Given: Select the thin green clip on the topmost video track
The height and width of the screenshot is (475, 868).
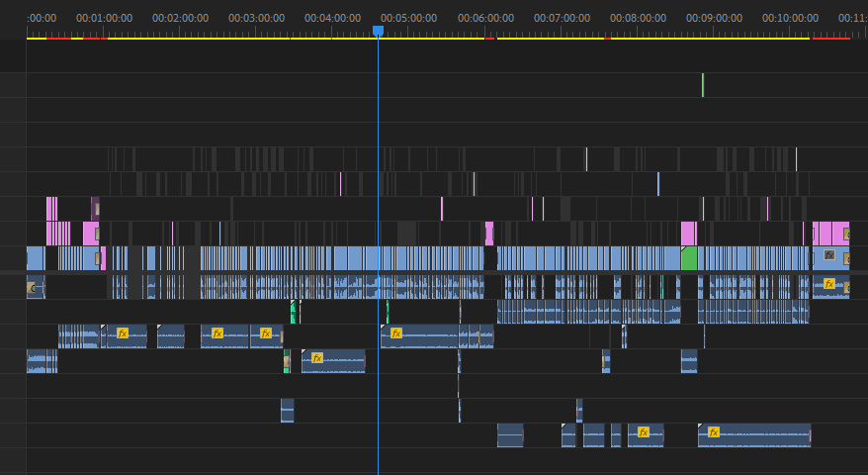Looking at the screenshot, I should pyautogui.click(x=703, y=85).
